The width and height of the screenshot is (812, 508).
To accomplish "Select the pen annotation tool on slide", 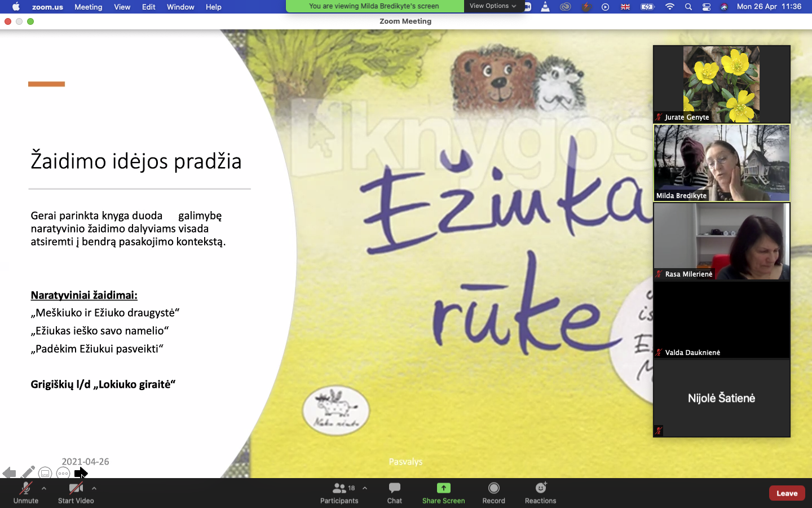I will tap(28, 472).
